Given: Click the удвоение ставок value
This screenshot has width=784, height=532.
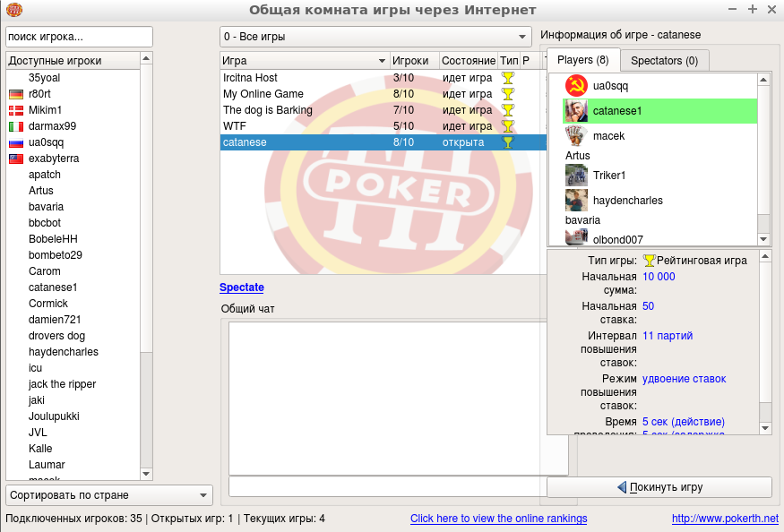Looking at the screenshot, I should [684, 379].
